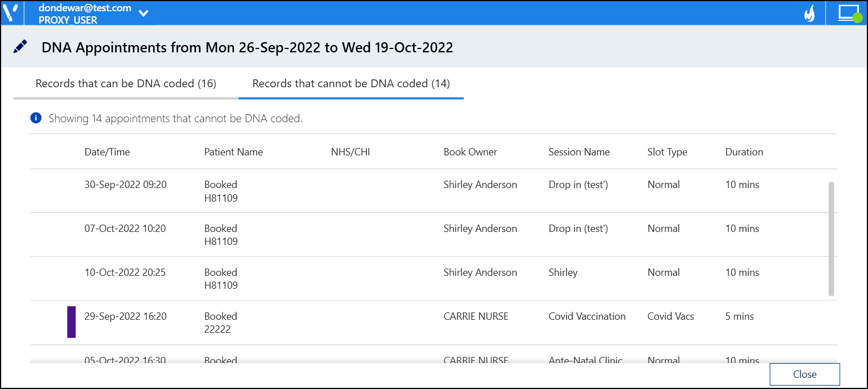Click the dondewar@test.com user name
Screen dimensions: 868x389
pos(84,8)
